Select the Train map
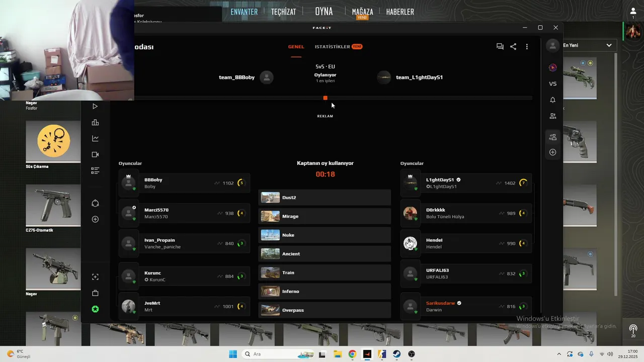The height and width of the screenshot is (362, 644). pyautogui.click(x=325, y=273)
